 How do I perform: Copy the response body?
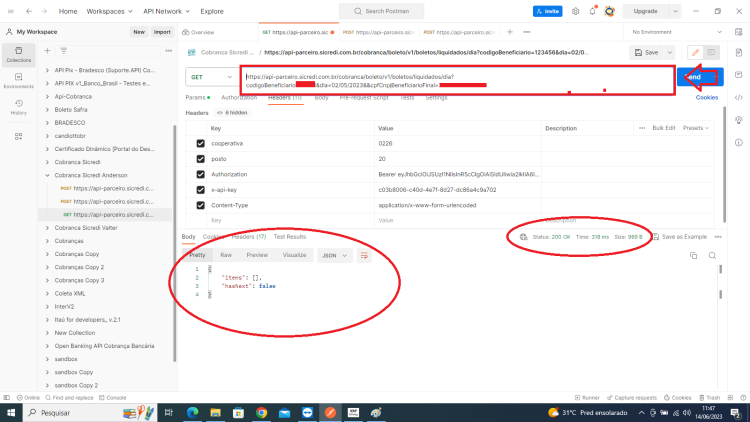point(694,255)
